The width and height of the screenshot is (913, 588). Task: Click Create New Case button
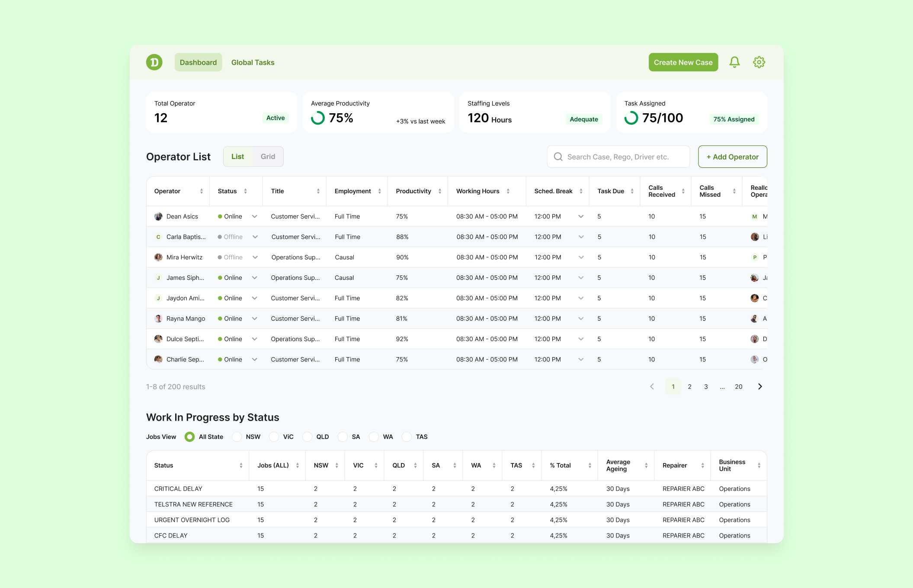[683, 62]
